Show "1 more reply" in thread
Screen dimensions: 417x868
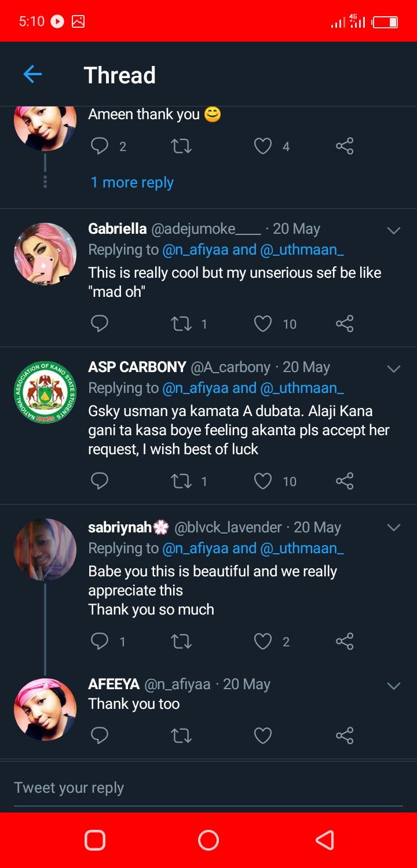[x=132, y=183]
